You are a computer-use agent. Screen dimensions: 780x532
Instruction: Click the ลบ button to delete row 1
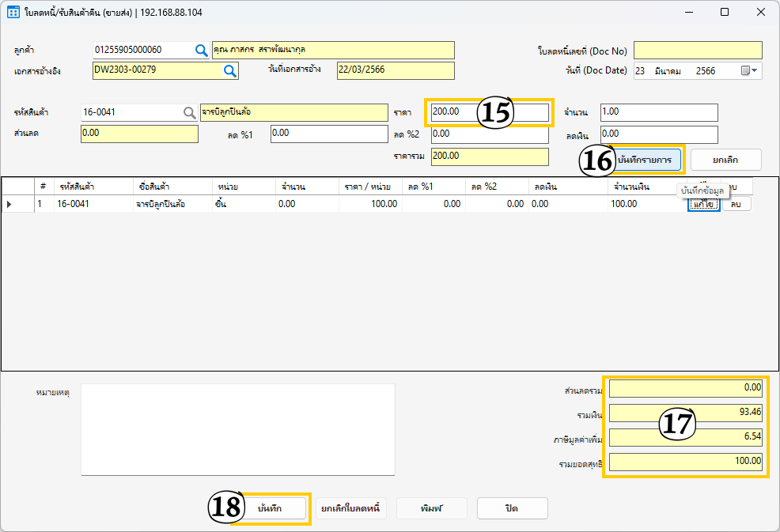pos(736,204)
